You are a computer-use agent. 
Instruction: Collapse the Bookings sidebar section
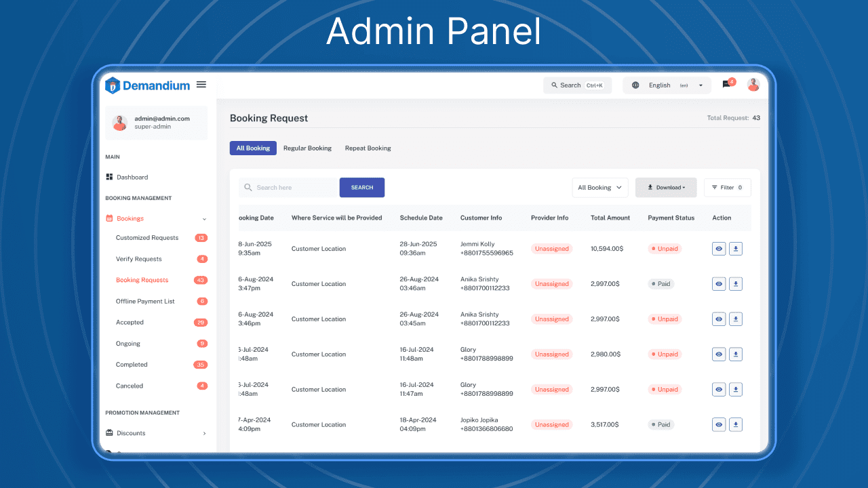pyautogui.click(x=204, y=219)
